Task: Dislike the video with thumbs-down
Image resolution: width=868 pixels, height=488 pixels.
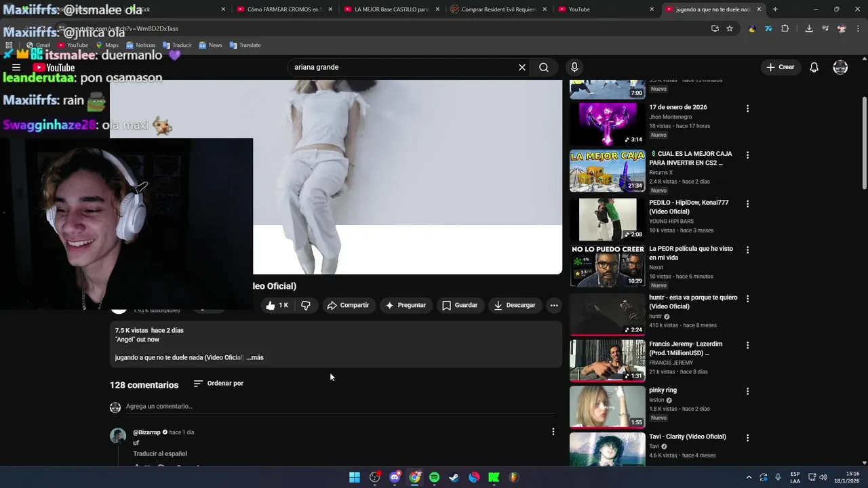Action: (306, 305)
